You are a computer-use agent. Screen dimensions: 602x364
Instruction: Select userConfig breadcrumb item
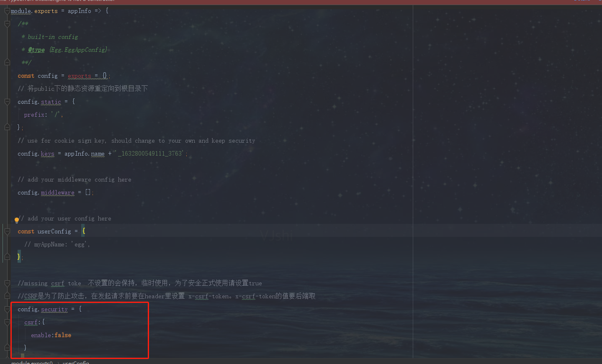coord(76,362)
